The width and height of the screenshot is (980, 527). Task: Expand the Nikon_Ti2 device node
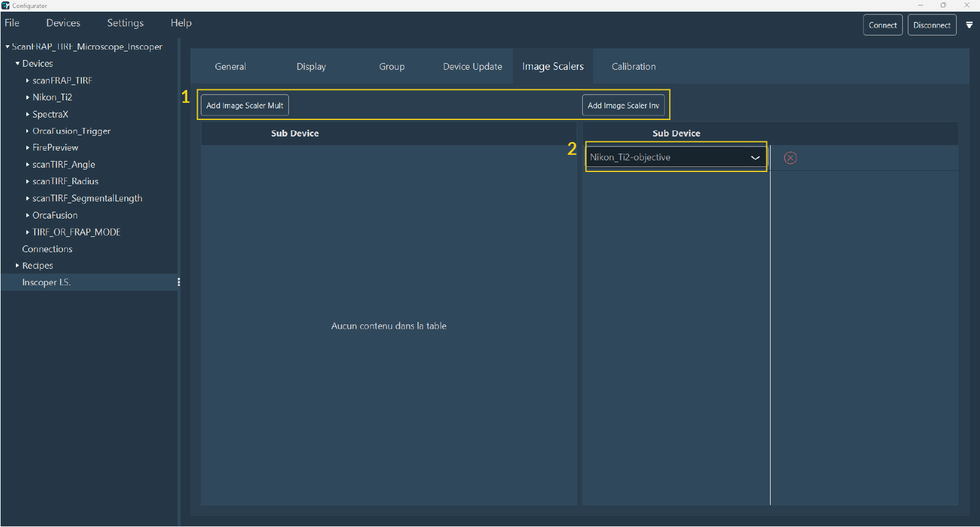pos(28,97)
